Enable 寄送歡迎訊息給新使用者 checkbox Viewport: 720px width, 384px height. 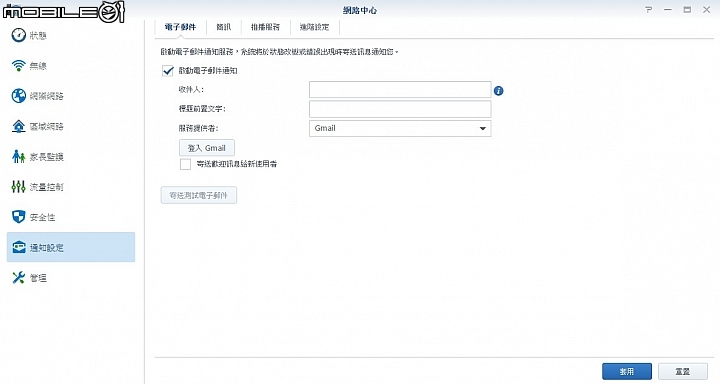click(185, 164)
